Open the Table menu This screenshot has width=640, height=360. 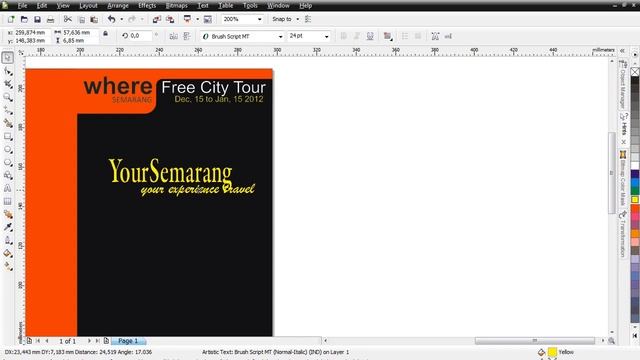[225, 6]
